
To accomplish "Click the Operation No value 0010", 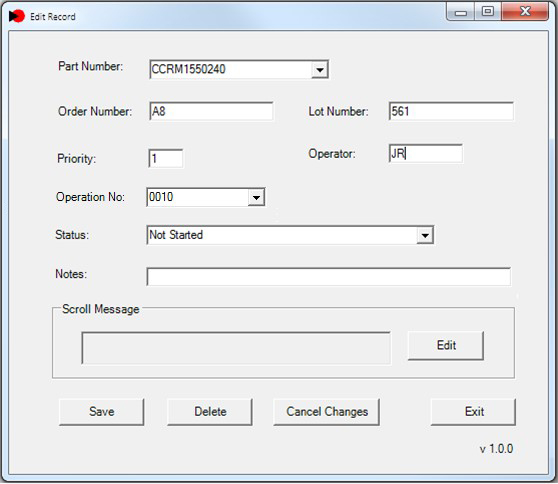I will pyautogui.click(x=161, y=197).
